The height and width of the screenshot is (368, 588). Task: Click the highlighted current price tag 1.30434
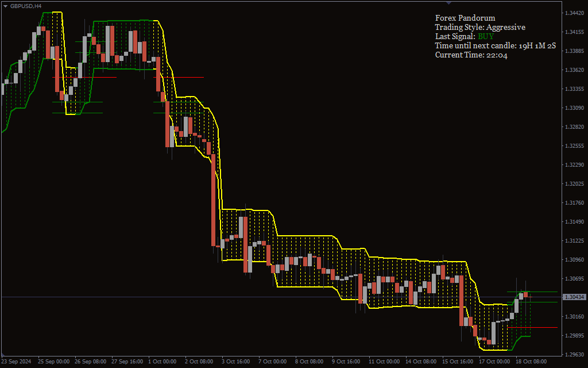pyautogui.click(x=574, y=297)
